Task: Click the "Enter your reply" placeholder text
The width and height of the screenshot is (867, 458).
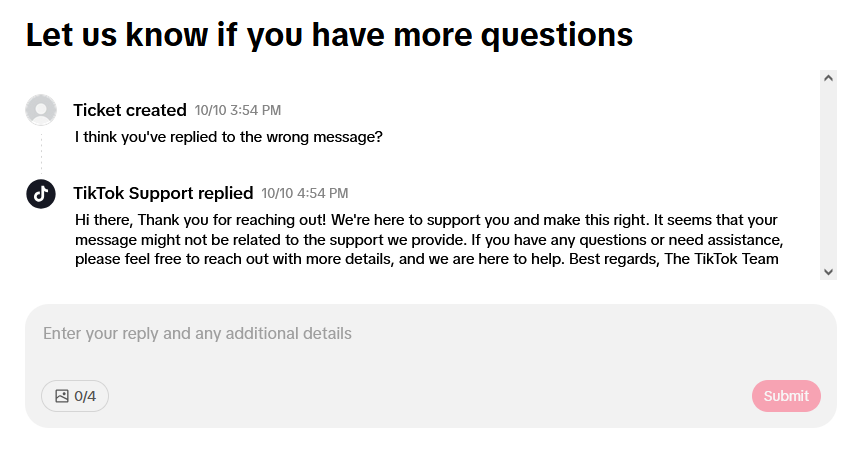Action: [x=197, y=333]
